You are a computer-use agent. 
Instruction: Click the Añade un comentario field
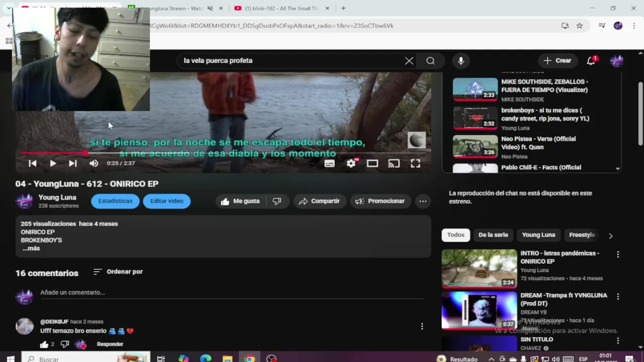[231, 293]
